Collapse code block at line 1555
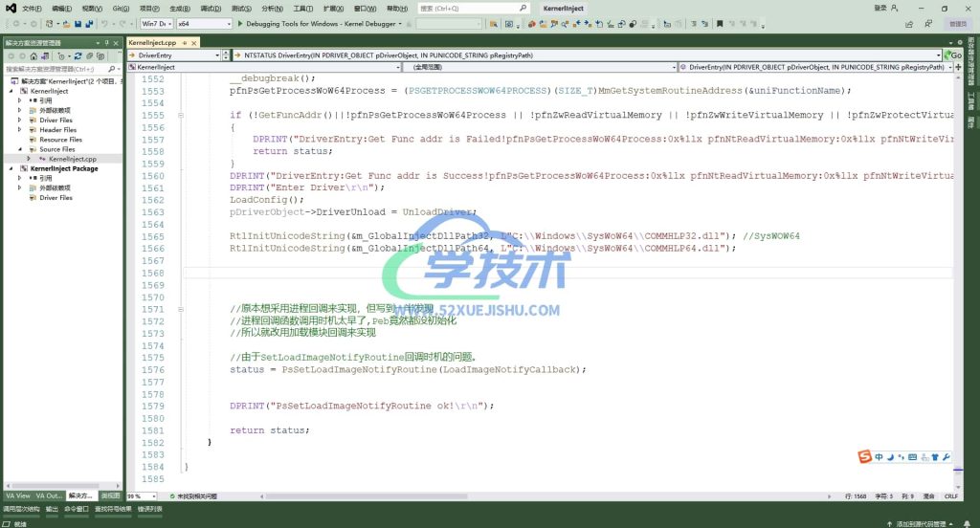 click(x=181, y=115)
